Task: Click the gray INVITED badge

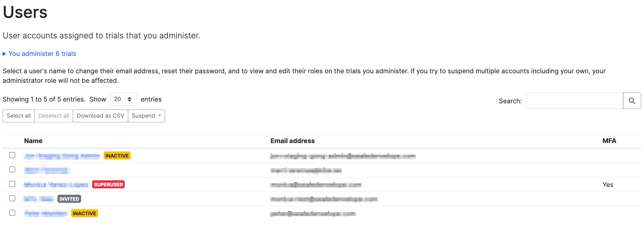Action: (x=69, y=199)
